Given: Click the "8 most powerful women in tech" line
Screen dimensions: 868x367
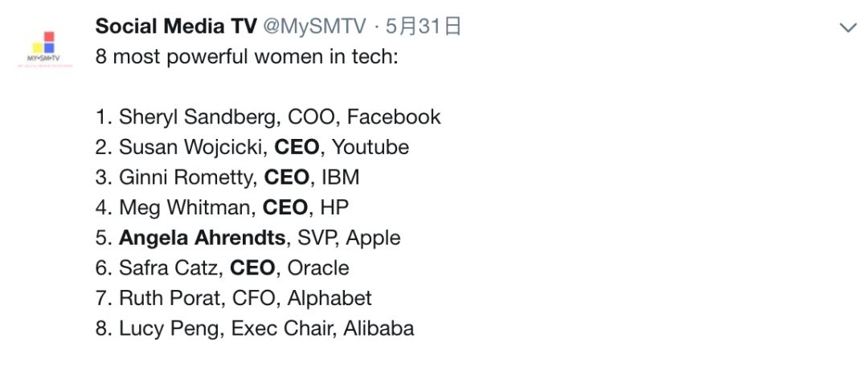Looking at the screenshot, I should pyautogui.click(x=246, y=58).
